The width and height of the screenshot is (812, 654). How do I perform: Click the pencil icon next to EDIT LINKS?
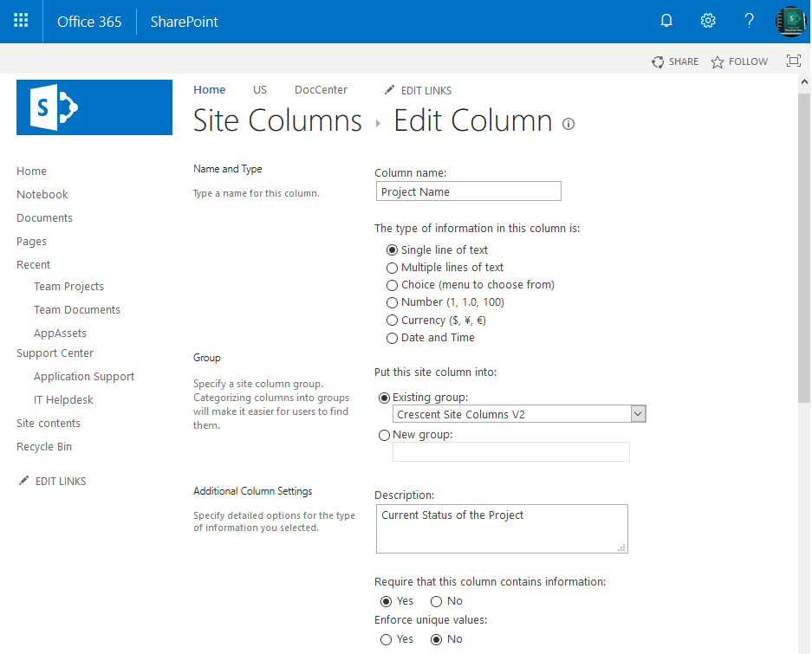(389, 89)
